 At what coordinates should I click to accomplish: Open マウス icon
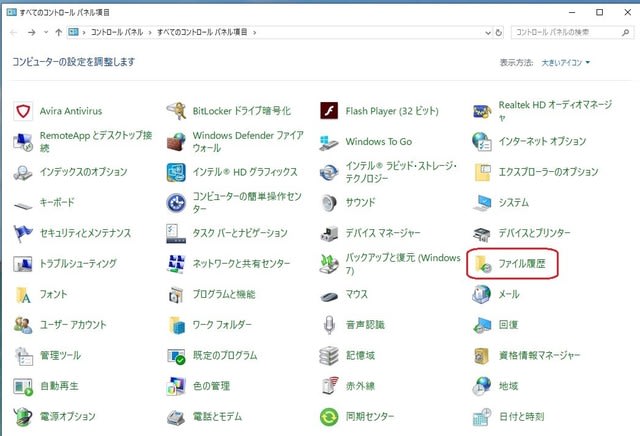pos(329,295)
